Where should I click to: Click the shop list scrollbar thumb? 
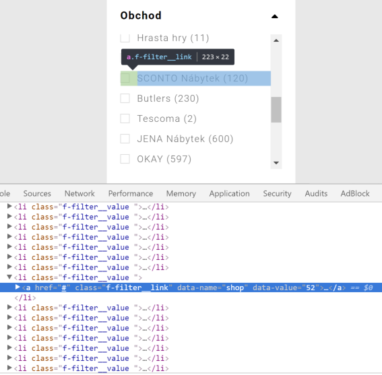[276, 110]
